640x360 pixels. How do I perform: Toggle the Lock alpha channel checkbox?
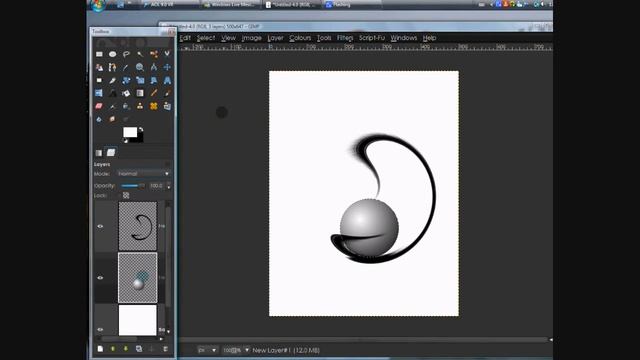click(x=126, y=196)
